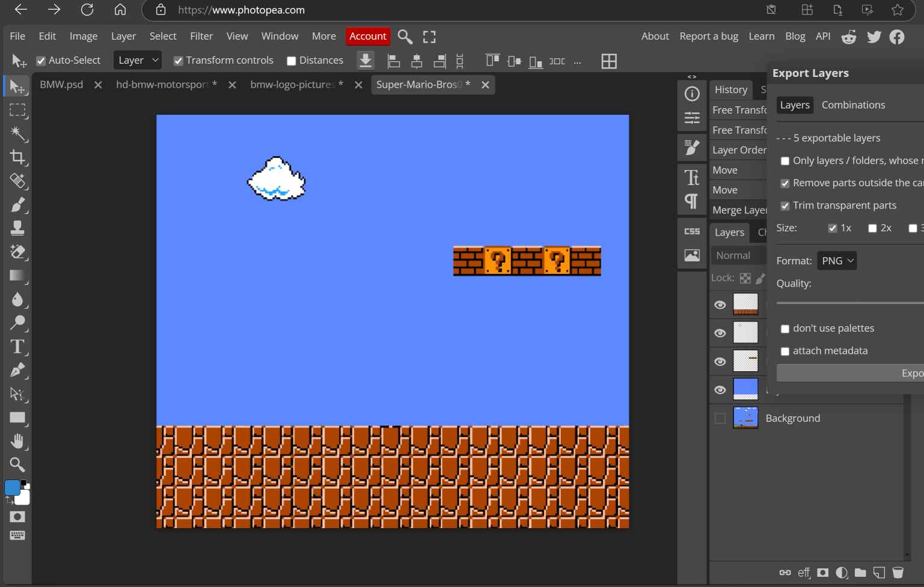Create a new folder in Layers panel

pos(860,573)
